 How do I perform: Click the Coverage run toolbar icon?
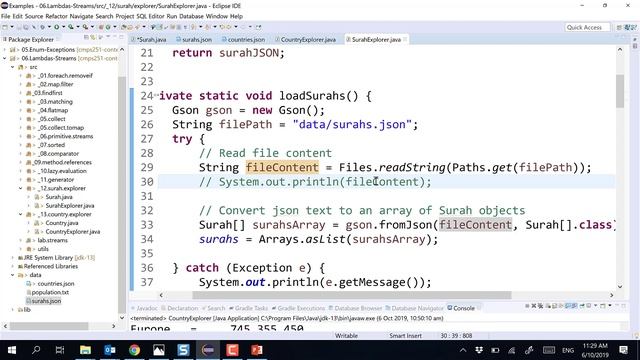point(71,27)
